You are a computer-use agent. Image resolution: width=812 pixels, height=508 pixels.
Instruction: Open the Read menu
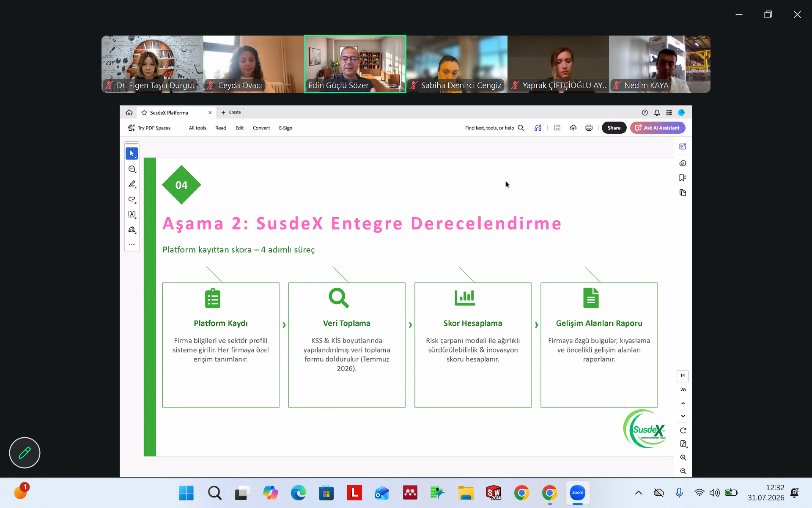(221, 128)
